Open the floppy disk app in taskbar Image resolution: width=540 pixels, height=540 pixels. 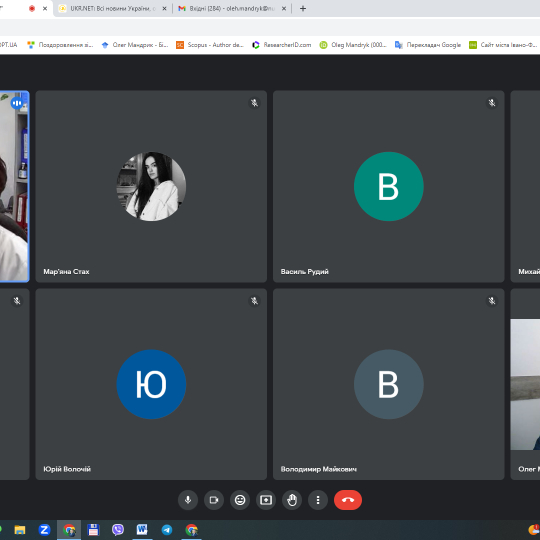93,530
